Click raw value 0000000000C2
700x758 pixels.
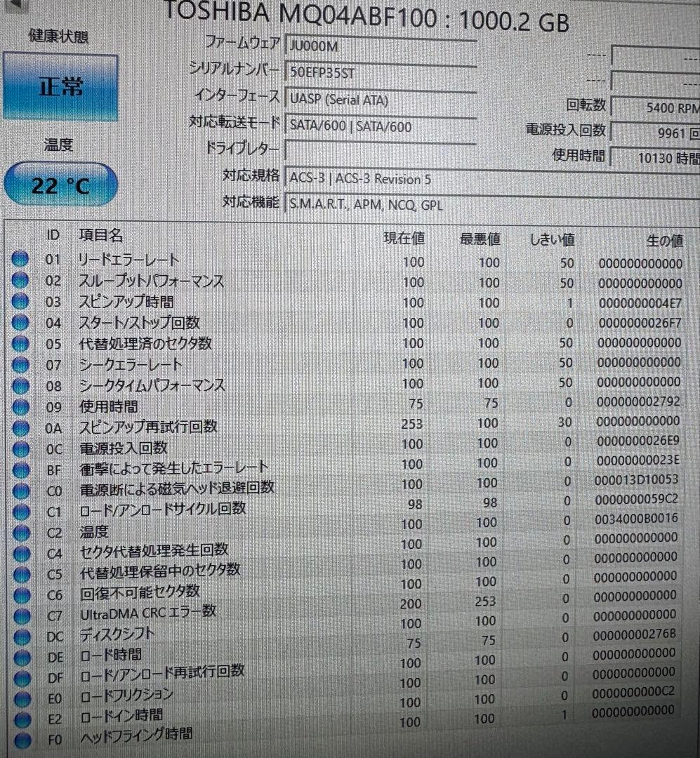(x=633, y=692)
